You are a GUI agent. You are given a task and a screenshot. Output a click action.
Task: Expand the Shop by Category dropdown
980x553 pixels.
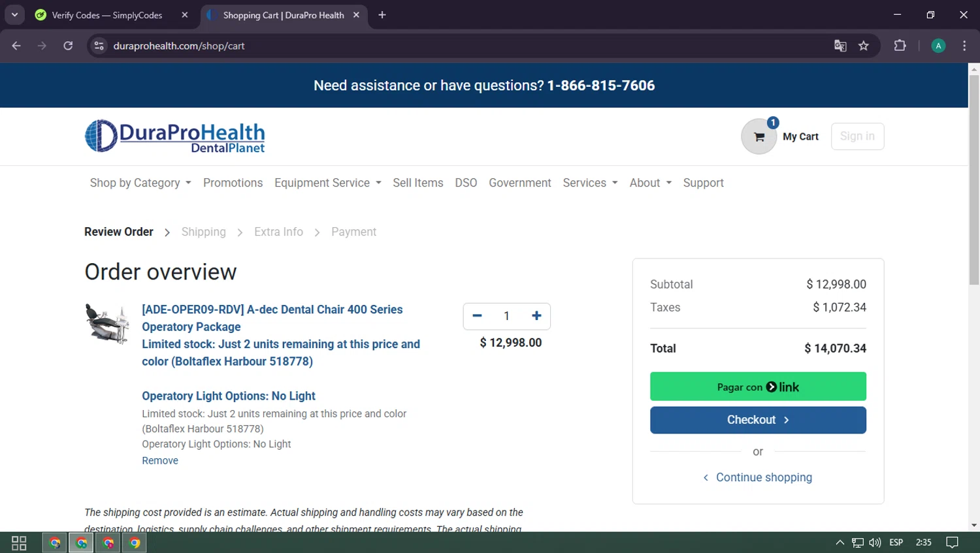click(x=140, y=183)
